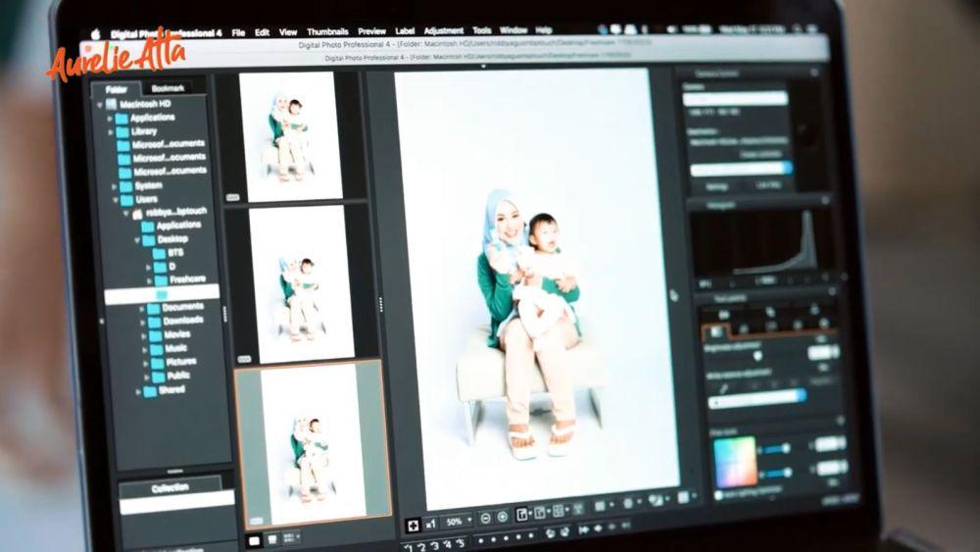The width and height of the screenshot is (980, 552).
Task: Rotate the image right
Action: [564, 531]
